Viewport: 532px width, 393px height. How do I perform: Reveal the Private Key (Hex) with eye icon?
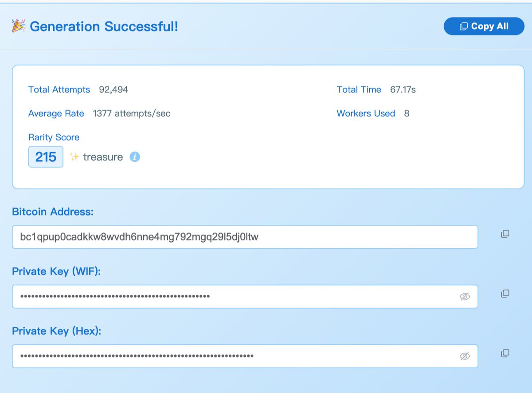click(x=465, y=356)
